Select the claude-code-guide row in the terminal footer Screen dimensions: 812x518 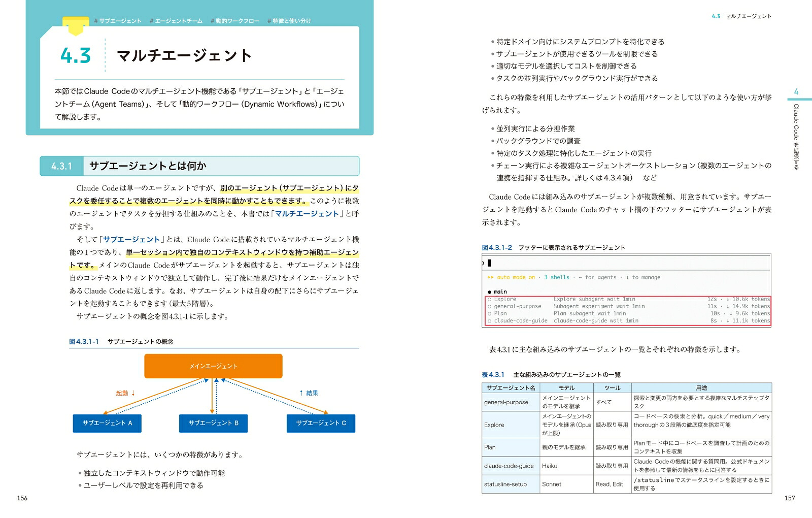pyautogui.click(x=628, y=320)
